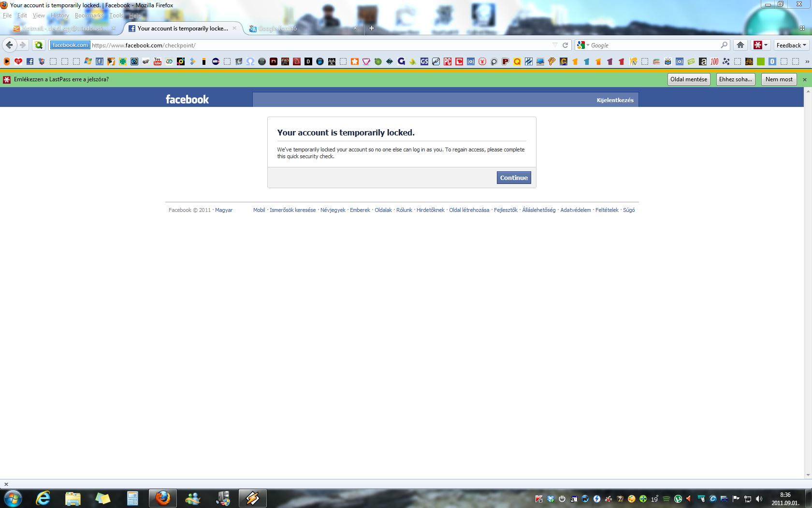Click the Kaspersky tray icon
The height and width of the screenshot is (508, 812).
(539, 499)
